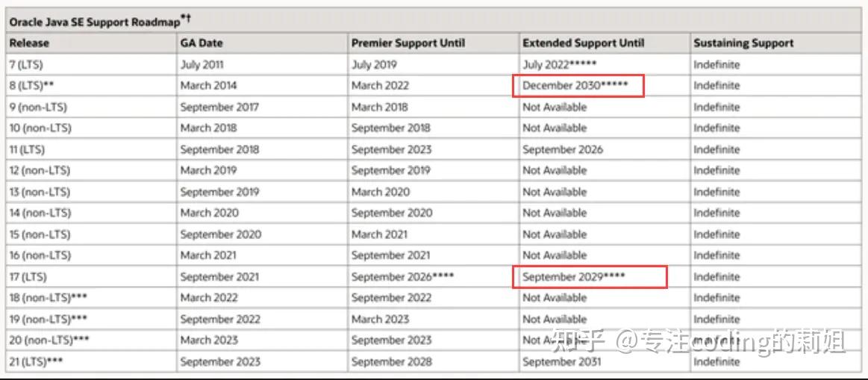868x380 pixels.
Task: Click the 'Extended Support Until' column header
Action: 583,43
